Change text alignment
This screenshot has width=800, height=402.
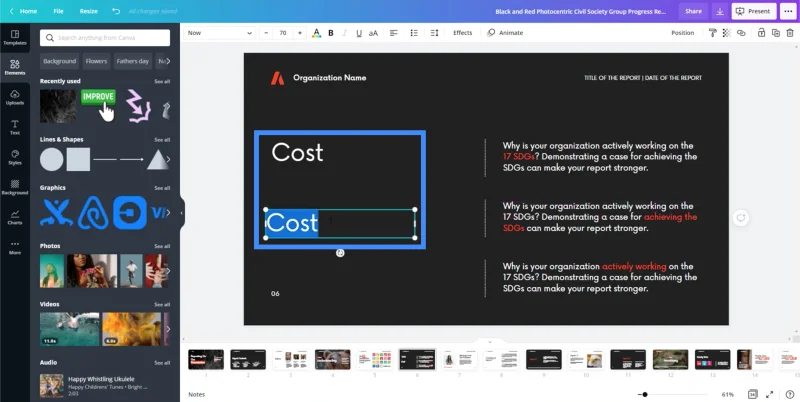(393, 33)
